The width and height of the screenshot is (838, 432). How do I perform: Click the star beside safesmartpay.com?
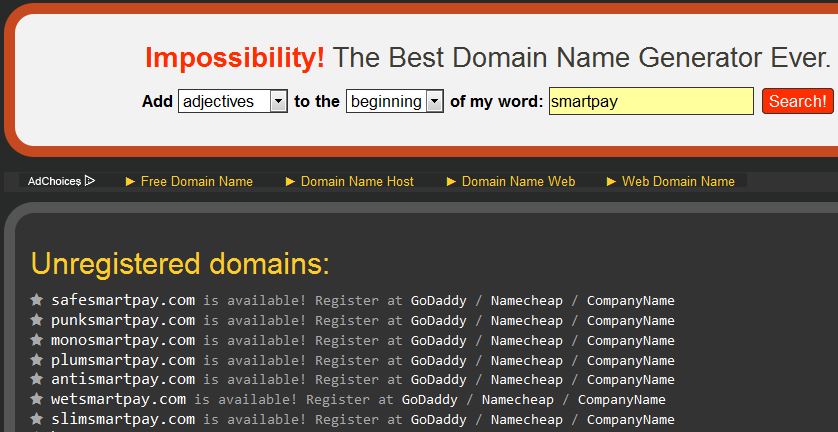(x=36, y=300)
